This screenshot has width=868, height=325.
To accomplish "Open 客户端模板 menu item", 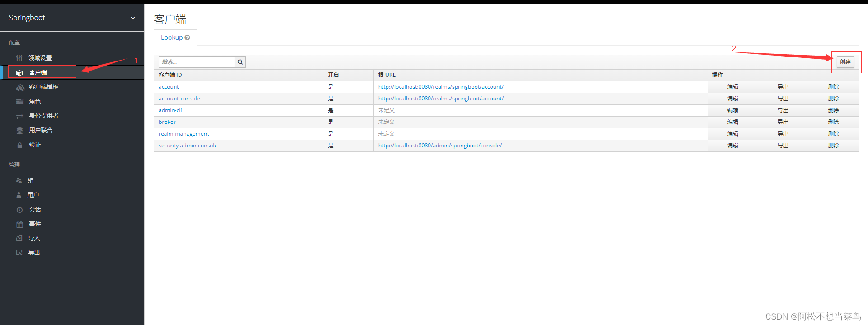I will click(x=44, y=87).
